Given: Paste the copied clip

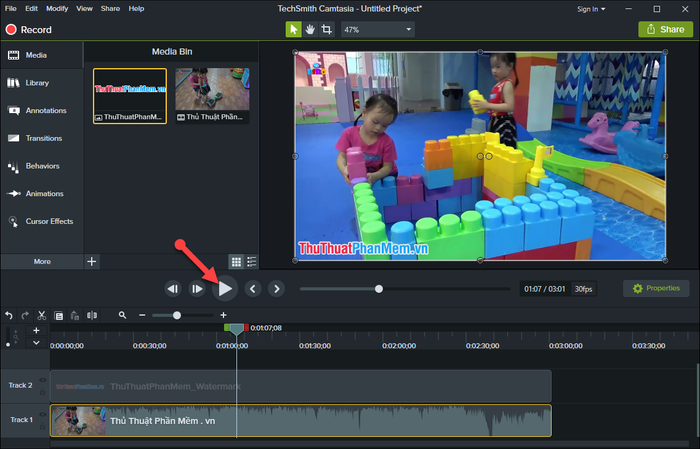Looking at the screenshot, I should (x=75, y=316).
